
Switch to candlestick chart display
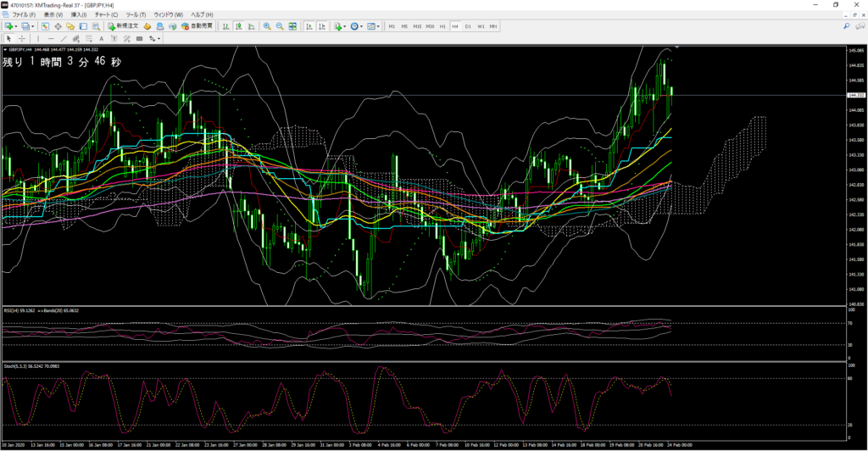click(238, 26)
